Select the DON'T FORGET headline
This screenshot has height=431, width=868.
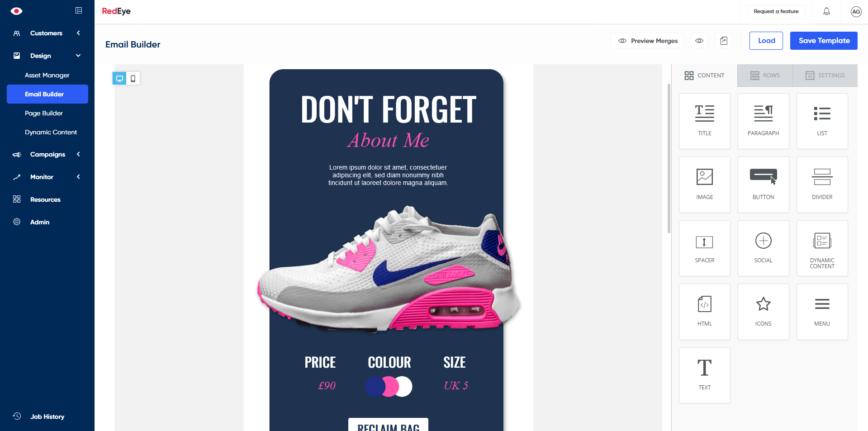(388, 109)
